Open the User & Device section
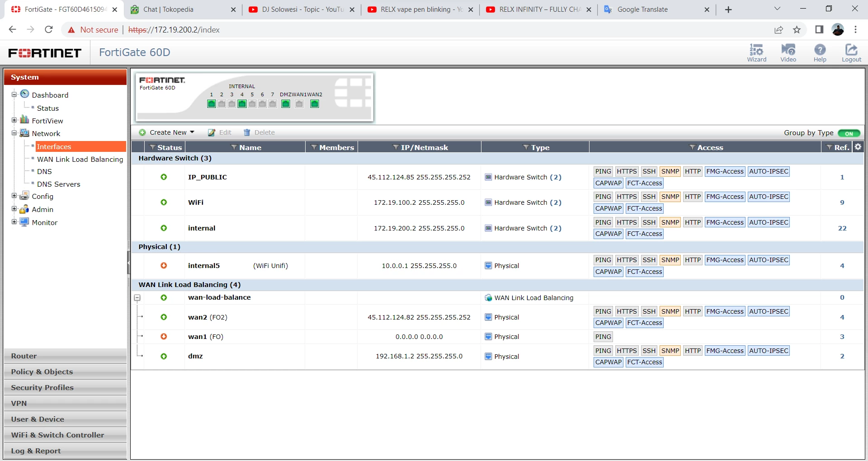 [x=65, y=419]
